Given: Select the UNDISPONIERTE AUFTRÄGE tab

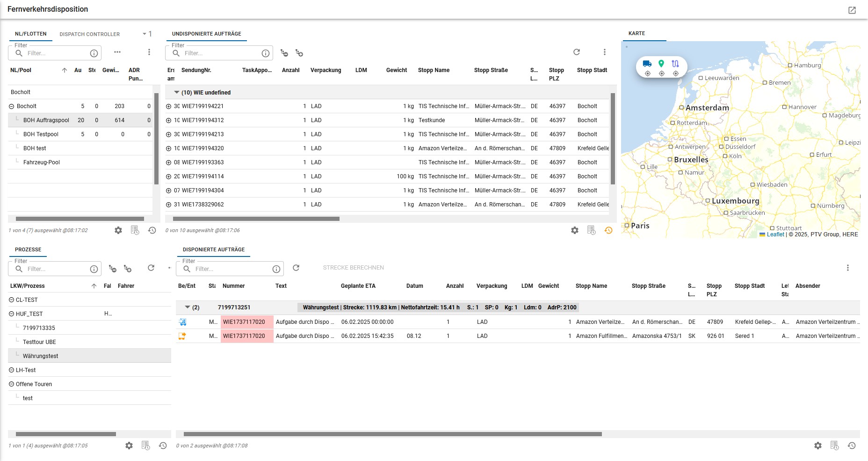Looking at the screenshot, I should 207,34.
